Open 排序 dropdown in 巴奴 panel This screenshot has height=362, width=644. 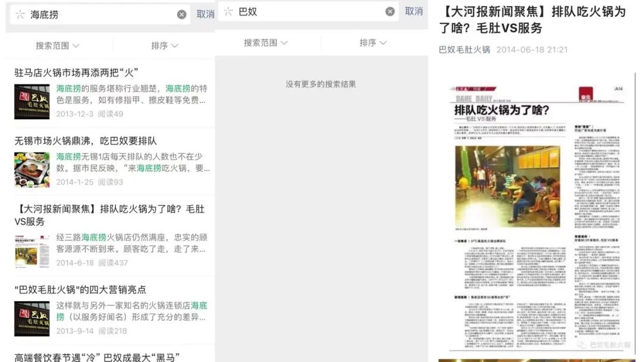click(x=373, y=43)
